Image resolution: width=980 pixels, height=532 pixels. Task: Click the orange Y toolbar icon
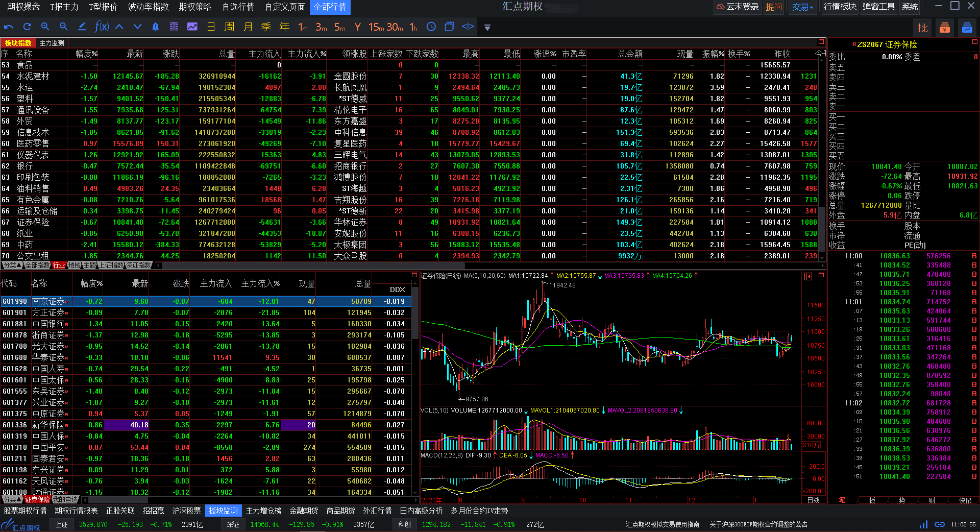tap(358, 27)
